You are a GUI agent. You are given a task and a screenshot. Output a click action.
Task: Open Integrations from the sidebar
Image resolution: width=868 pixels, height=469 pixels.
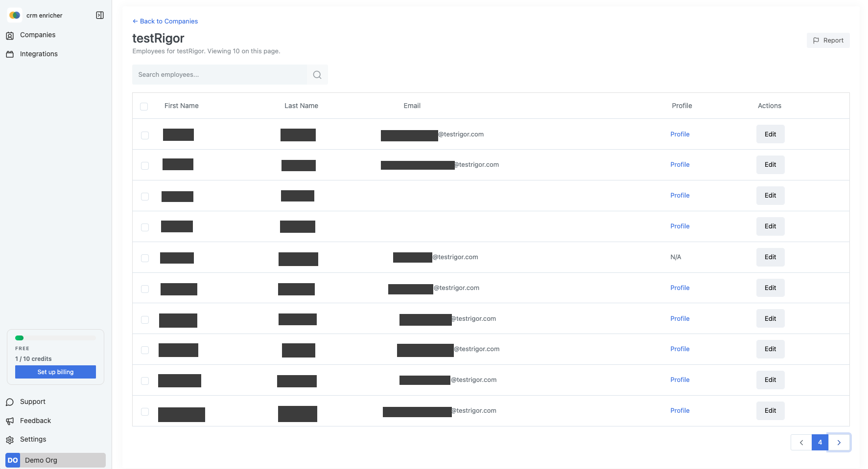[x=39, y=54]
